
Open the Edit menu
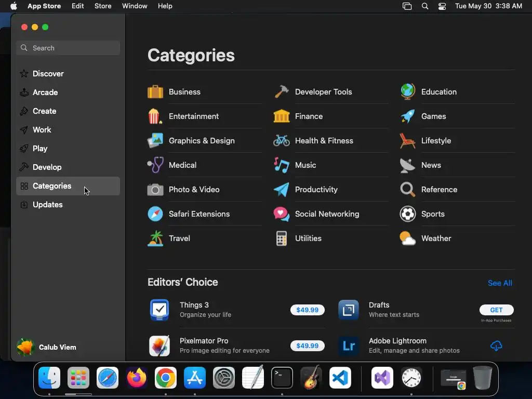pyautogui.click(x=78, y=6)
